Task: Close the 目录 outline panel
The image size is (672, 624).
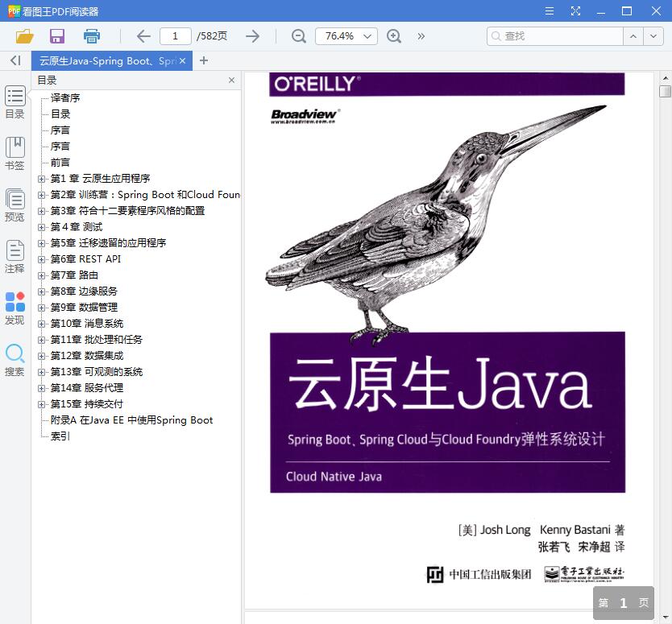Action: click(231, 80)
